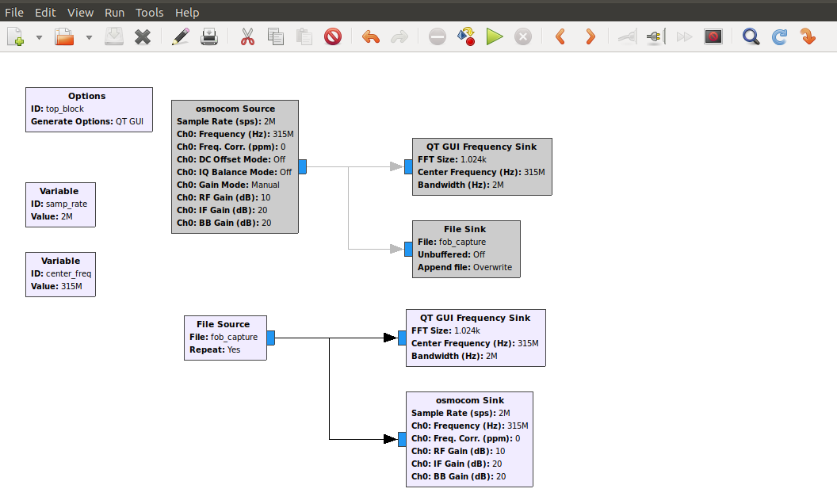This screenshot has width=837, height=504.
Task: Click the File Source output port
Action: [x=270, y=338]
